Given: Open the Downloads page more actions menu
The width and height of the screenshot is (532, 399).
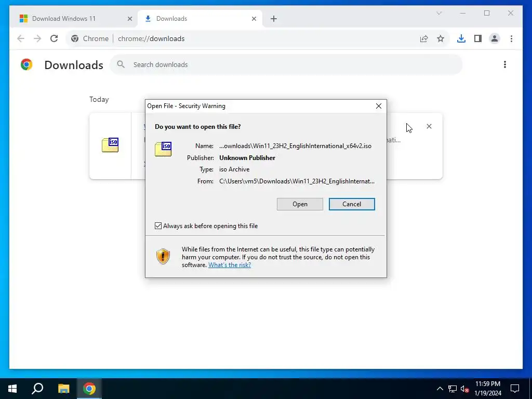Looking at the screenshot, I should coord(505,64).
